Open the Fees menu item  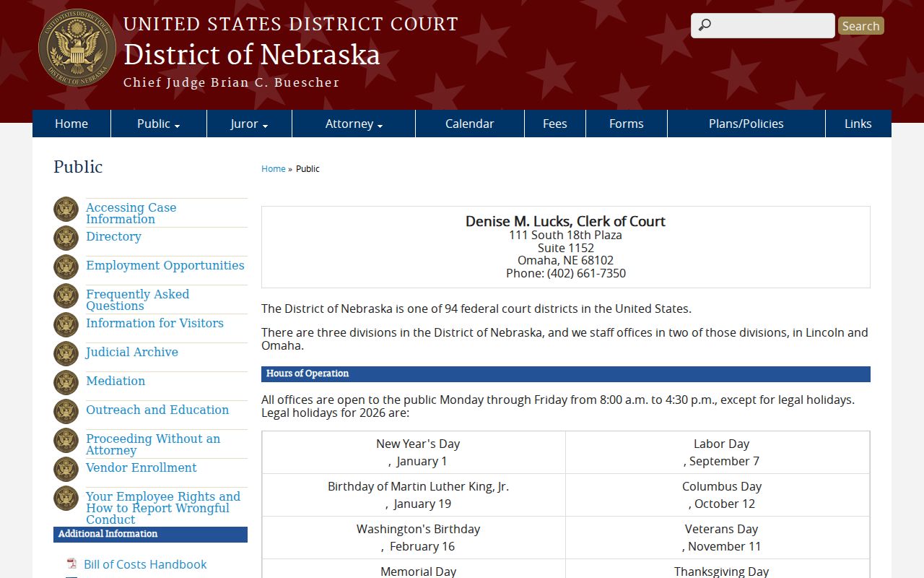[555, 124]
